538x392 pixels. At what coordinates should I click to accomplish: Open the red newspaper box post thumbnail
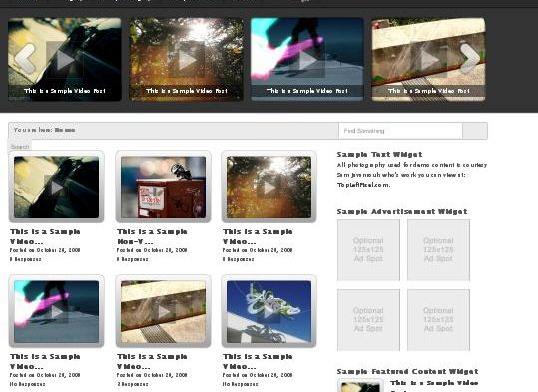tap(164, 187)
